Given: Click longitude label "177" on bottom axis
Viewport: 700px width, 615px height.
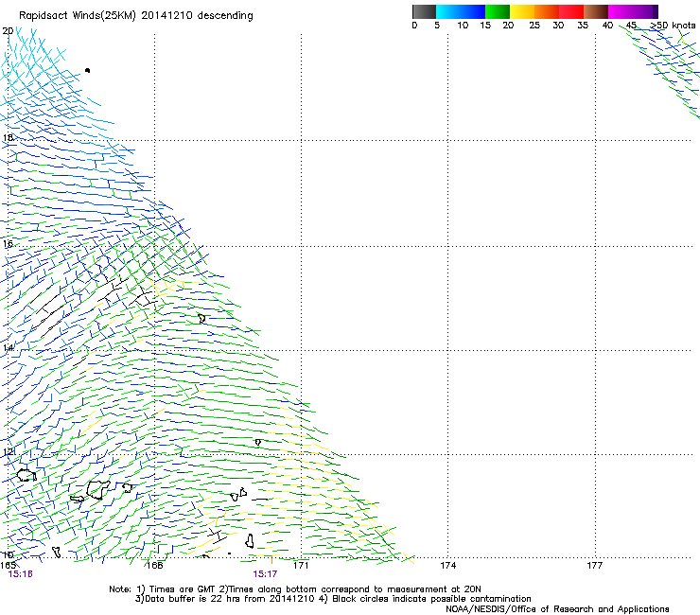Looking at the screenshot, I should [x=595, y=565].
